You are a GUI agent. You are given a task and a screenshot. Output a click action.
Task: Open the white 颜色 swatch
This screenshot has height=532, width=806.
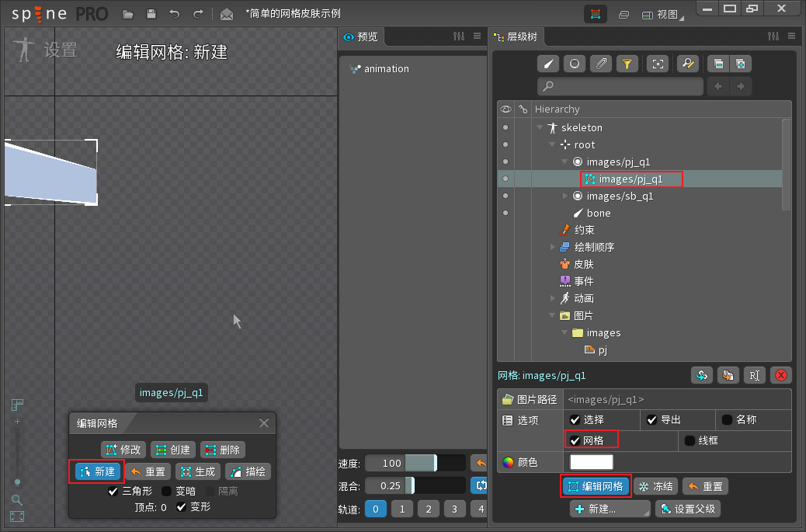click(591, 462)
